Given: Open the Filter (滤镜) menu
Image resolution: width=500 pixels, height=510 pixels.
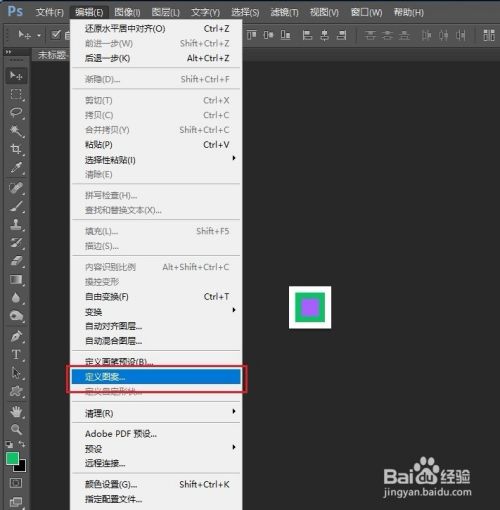Looking at the screenshot, I should click(x=284, y=13).
